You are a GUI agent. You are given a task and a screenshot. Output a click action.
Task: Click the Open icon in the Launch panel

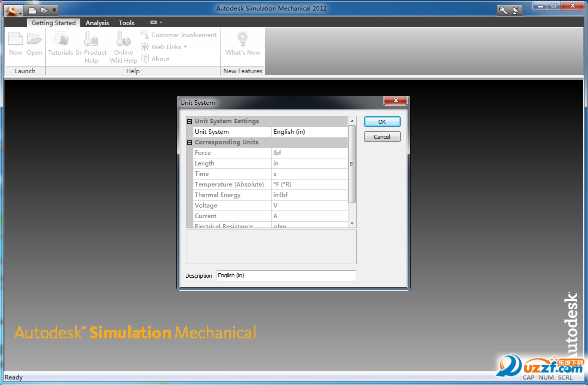pos(35,44)
